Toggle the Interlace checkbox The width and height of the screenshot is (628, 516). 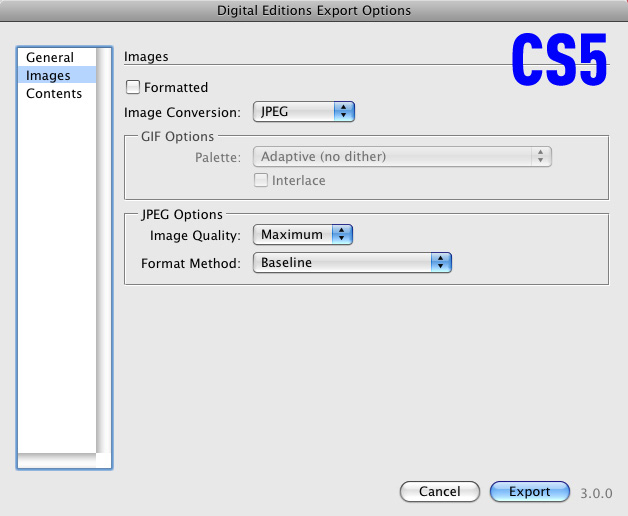[261, 180]
